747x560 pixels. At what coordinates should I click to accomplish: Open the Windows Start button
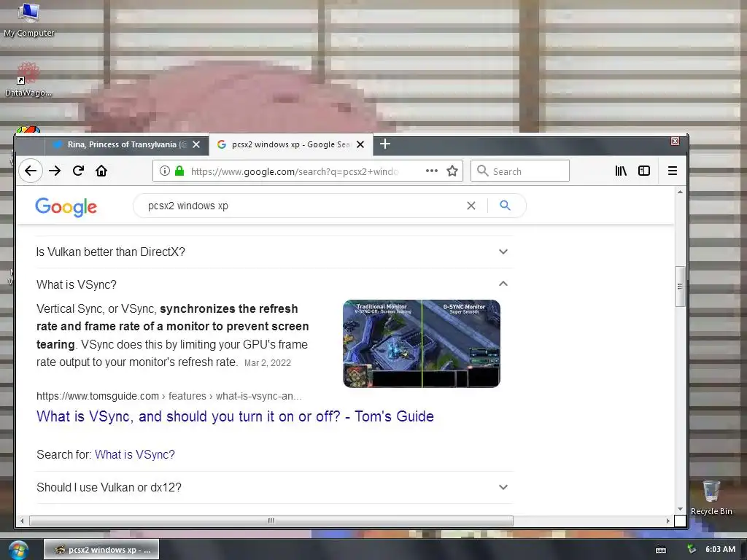18,550
